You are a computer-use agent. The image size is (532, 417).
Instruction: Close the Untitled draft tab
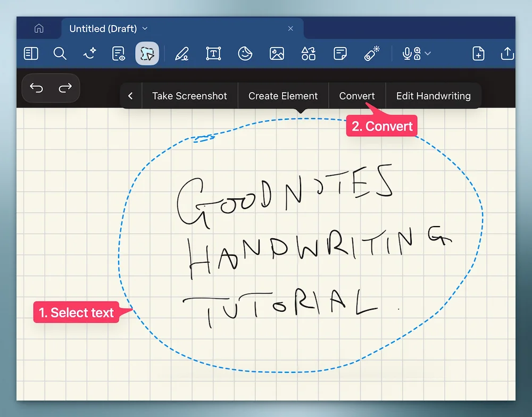pos(290,28)
